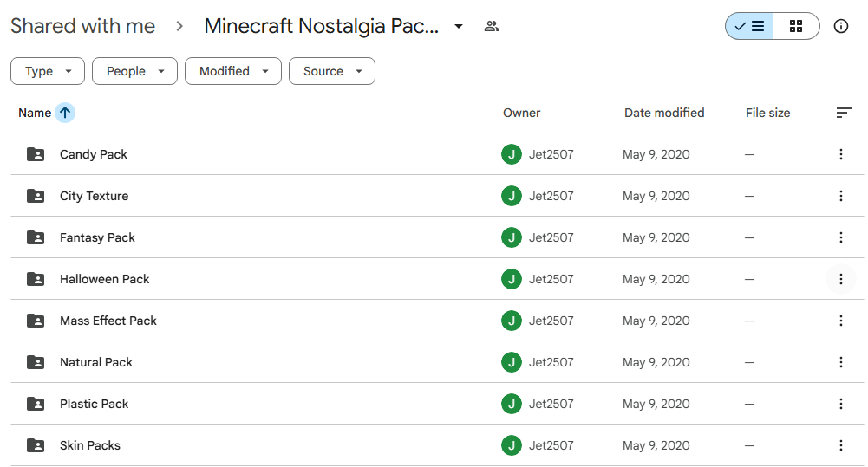Open the Modified filter dropdown
The height and width of the screenshot is (467, 868).
(233, 71)
